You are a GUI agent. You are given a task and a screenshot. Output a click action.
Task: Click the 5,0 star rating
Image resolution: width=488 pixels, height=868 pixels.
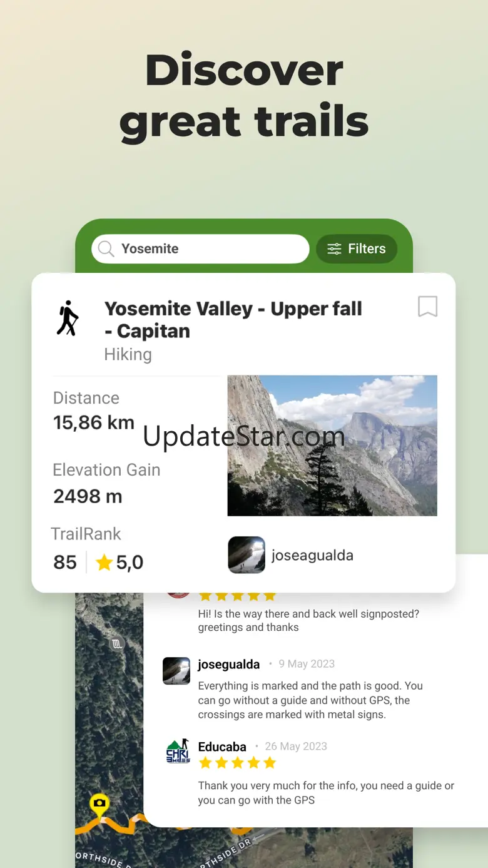click(119, 563)
